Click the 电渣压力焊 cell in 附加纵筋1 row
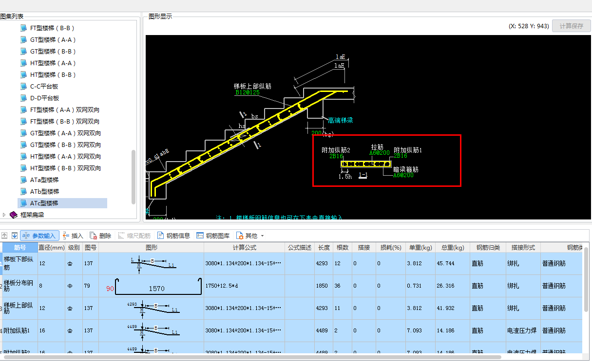 523,330
